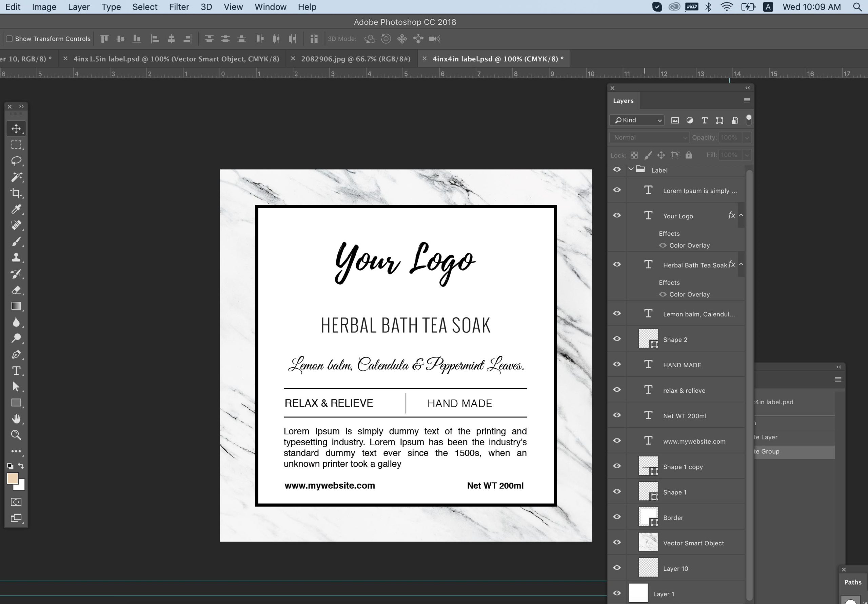The height and width of the screenshot is (604, 868).
Task: Open the Kind filter dropdown
Action: (637, 120)
